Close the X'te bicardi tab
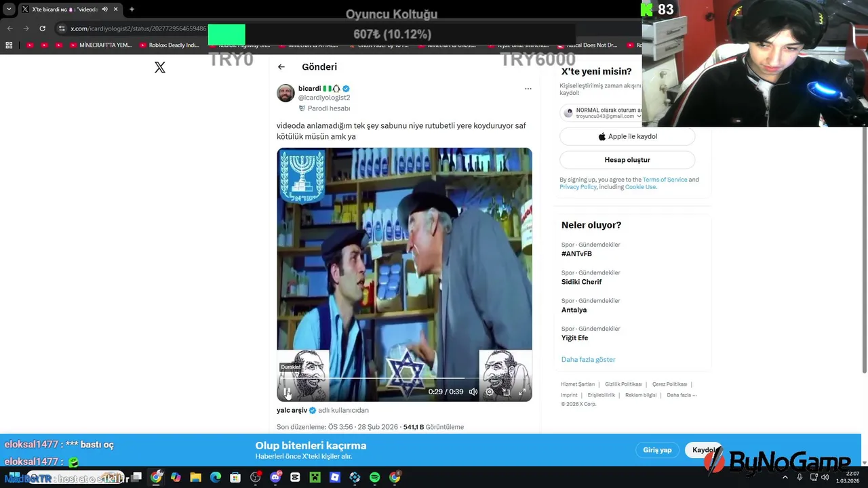Viewport: 868px width, 488px height. coord(115,9)
